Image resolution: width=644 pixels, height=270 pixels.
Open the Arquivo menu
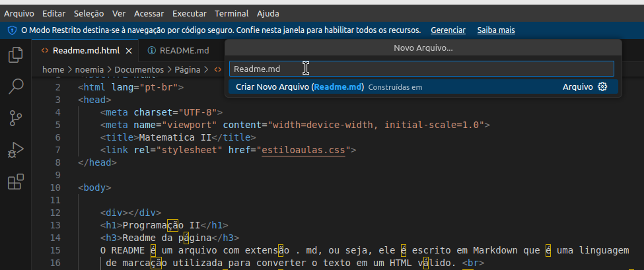coord(19,14)
